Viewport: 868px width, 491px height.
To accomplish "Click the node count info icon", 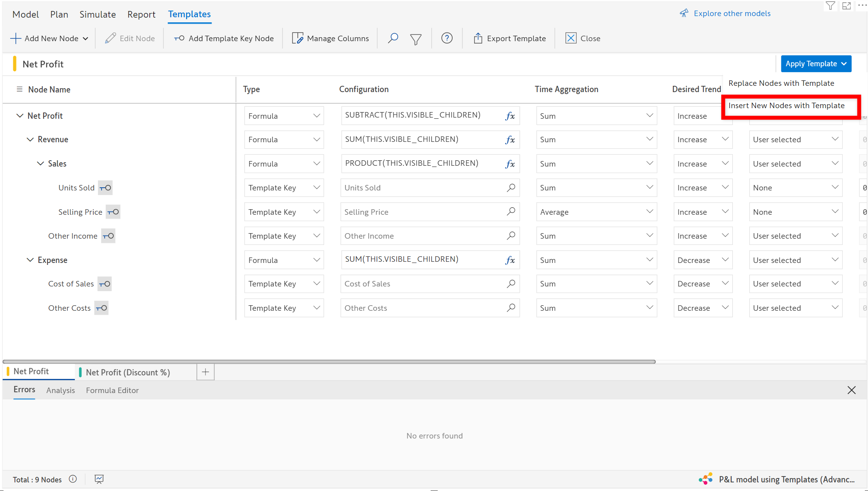I will tap(73, 479).
